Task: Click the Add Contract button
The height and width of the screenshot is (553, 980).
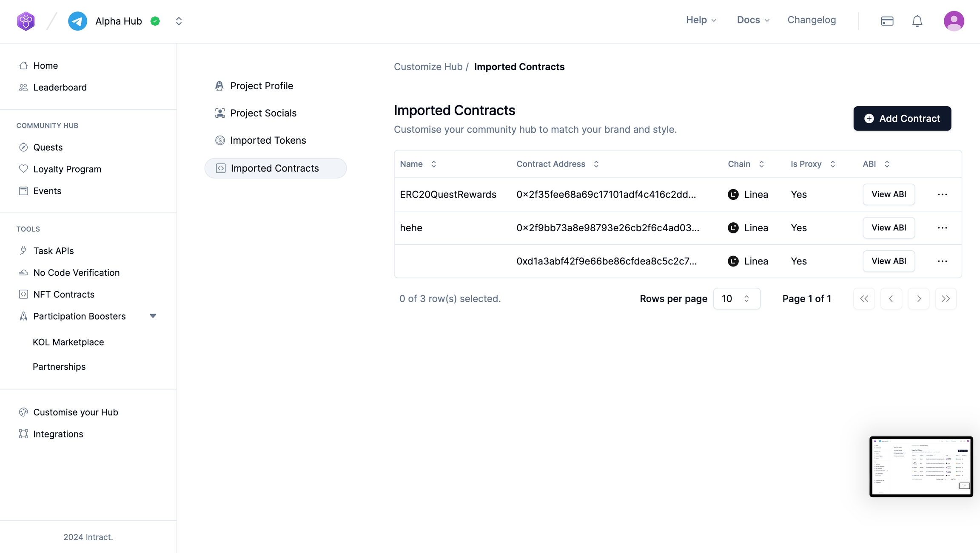Action: pyautogui.click(x=902, y=119)
